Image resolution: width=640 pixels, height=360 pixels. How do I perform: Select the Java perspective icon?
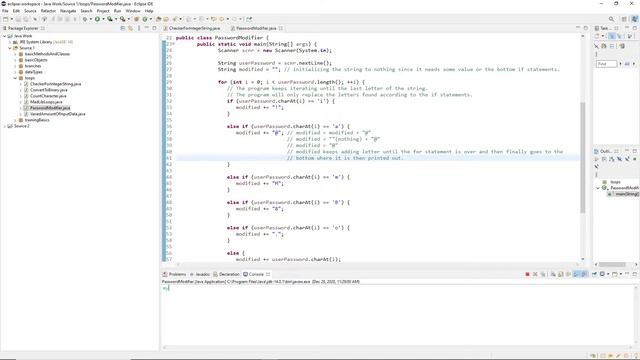click(x=635, y=19)
